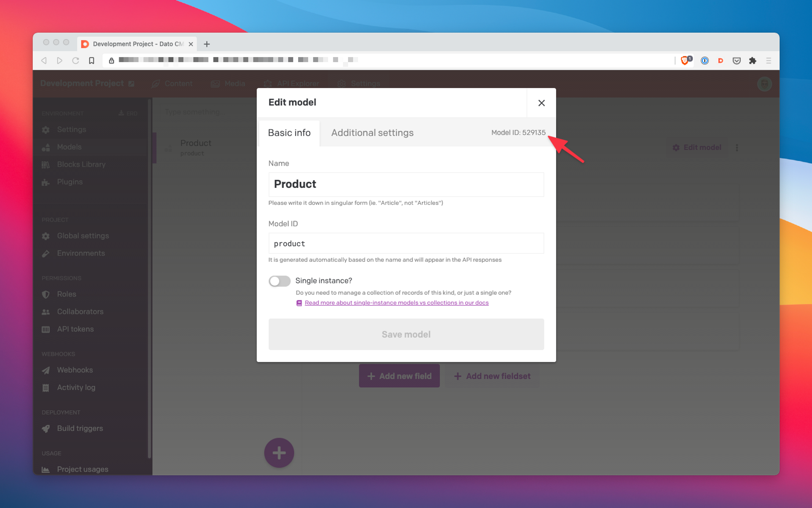812x508 pixels.
Task: Reload the page
Action: click(x=76, y=60)
